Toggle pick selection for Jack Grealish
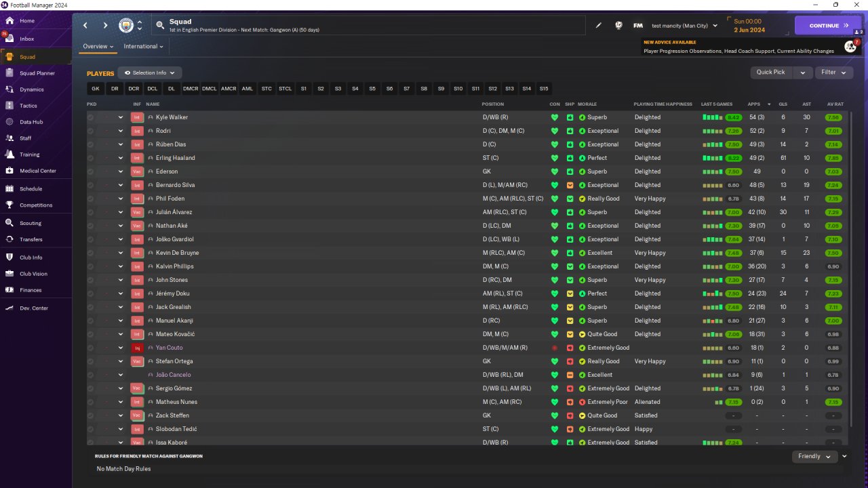 [90, 307]
